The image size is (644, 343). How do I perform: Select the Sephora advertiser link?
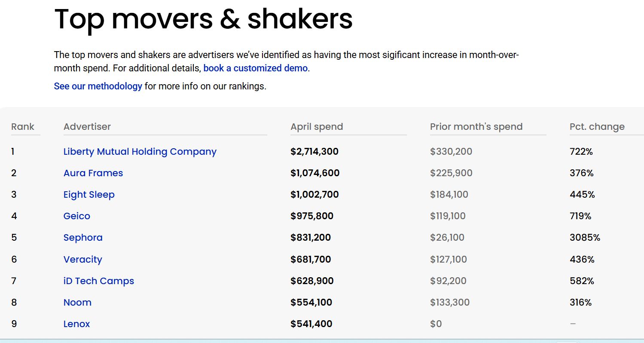tap(83, 238)
